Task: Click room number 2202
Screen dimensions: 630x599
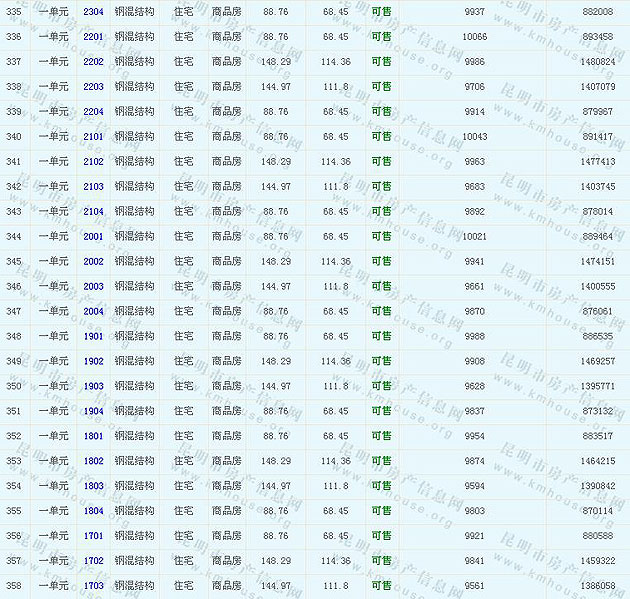Action: point(93,61)
